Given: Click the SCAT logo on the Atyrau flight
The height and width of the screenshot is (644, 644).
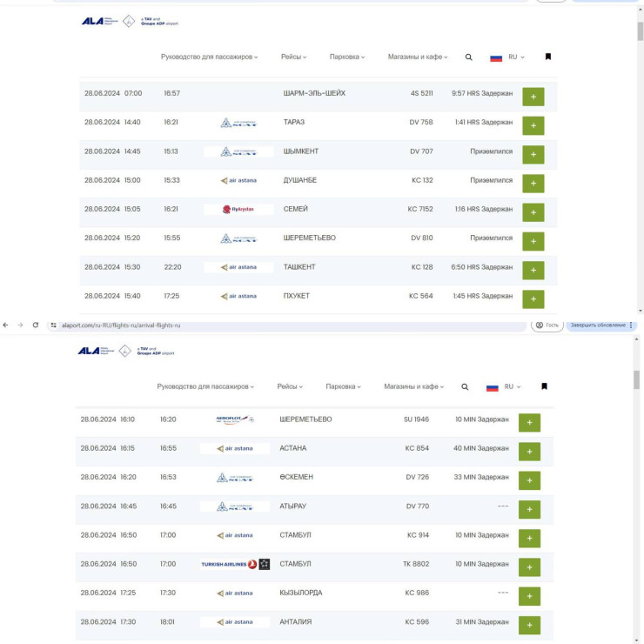Looking at the screenshot, I should click(x=235, y=506).
